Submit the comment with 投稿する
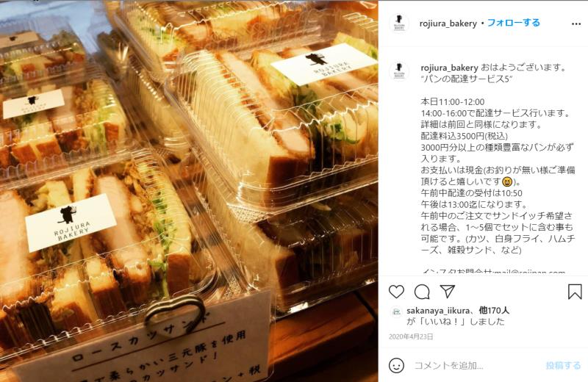Image resolution: width=588 pixels, height=382 pixels. [563, 366]
